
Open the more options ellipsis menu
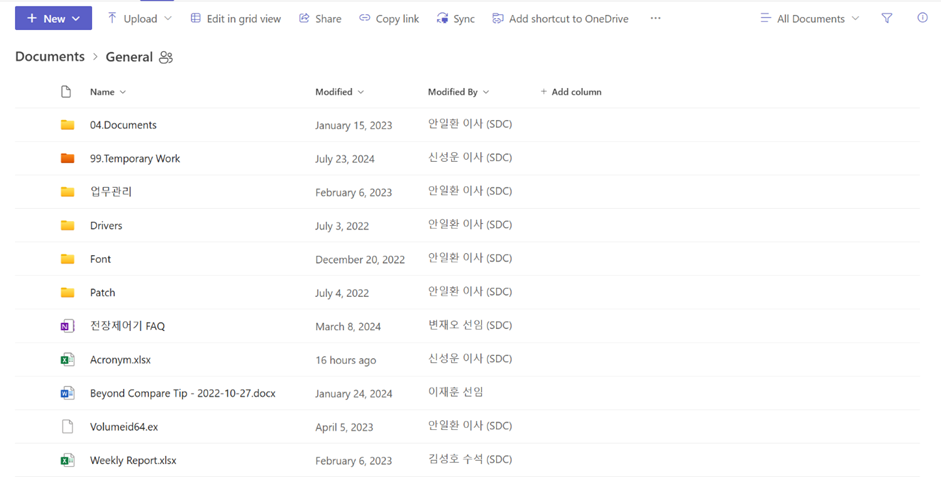coord(655,19)
